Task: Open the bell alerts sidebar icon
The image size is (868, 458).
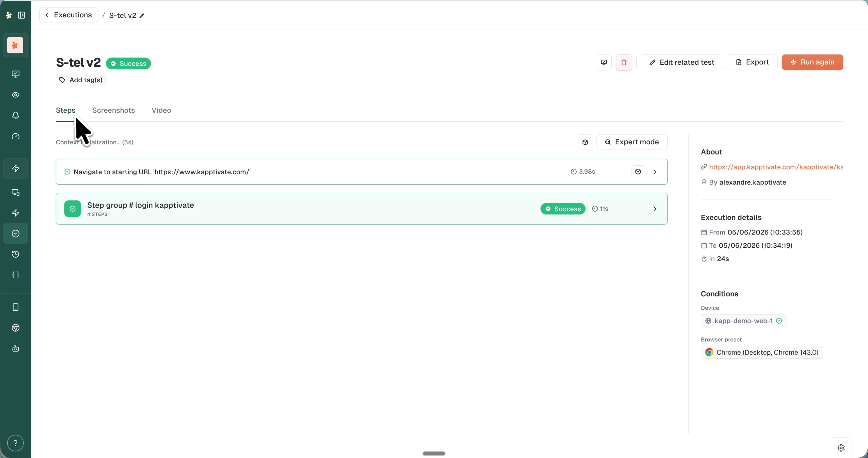Action: pyautogui.click(x=16, y=116)
